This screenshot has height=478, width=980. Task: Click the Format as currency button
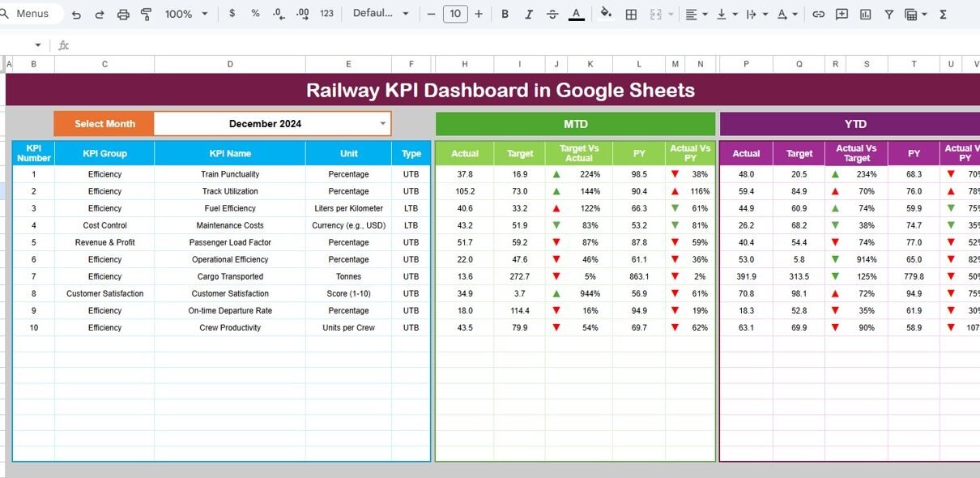[232, 14]
